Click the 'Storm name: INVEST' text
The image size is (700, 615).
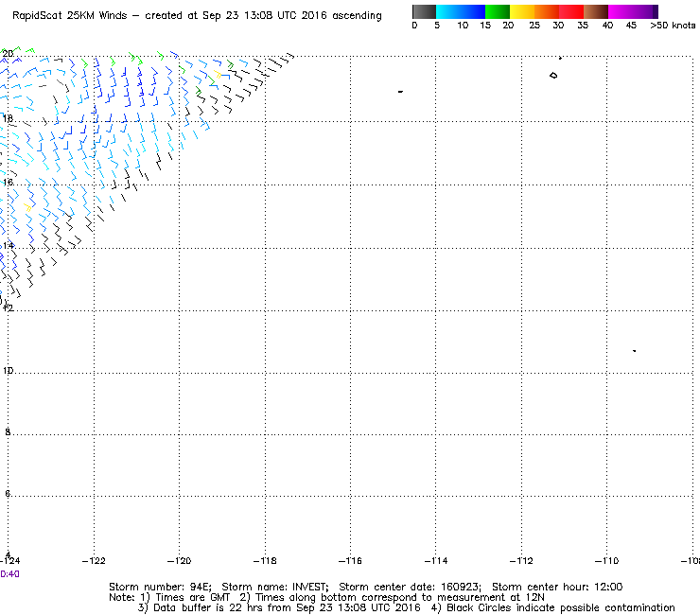(x=274, y=587)
